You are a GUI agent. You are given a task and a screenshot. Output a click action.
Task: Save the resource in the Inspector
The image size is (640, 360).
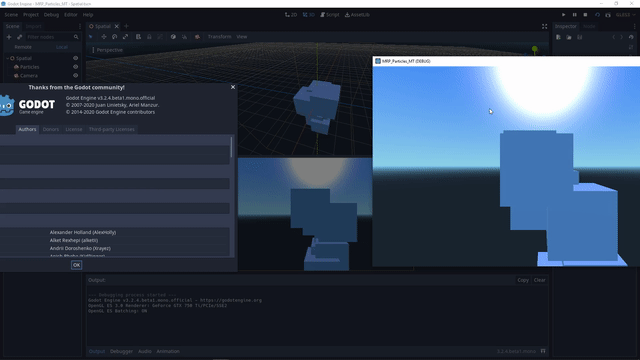pos(580,37)
